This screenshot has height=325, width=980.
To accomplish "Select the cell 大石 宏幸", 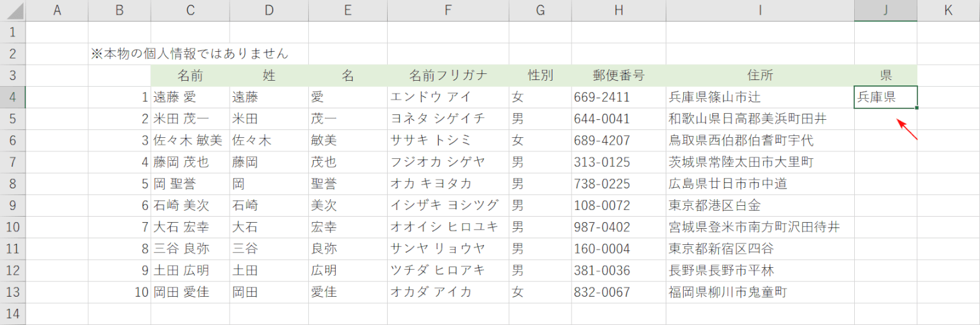I will [190, 227].
